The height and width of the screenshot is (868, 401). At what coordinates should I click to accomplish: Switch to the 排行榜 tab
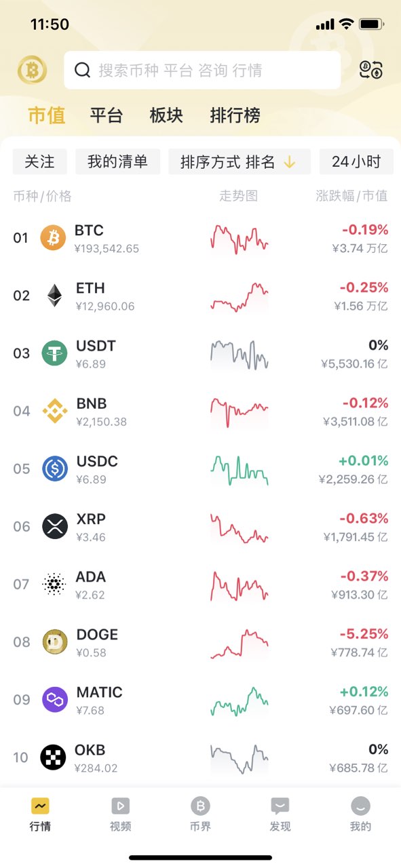[x=235, y=115]
